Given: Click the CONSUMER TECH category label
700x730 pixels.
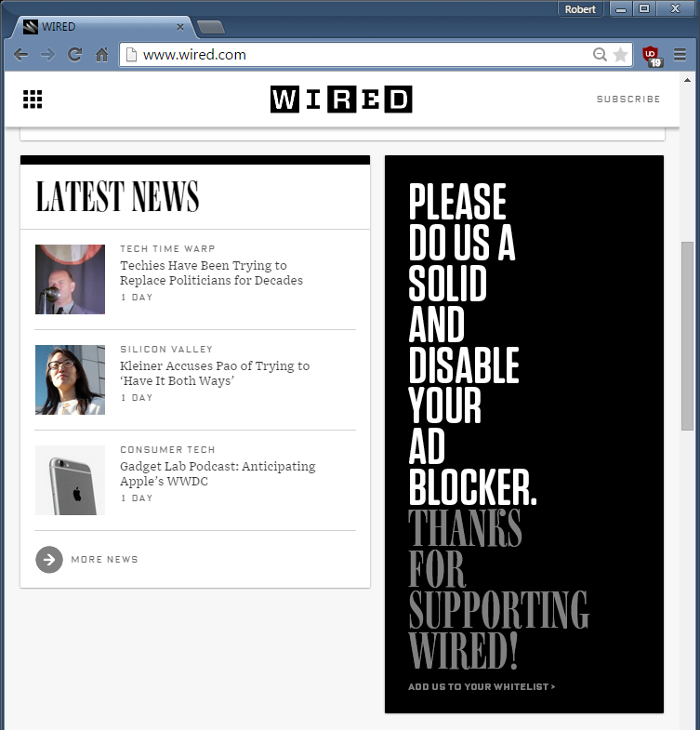Looking at the screenshot, I should coord(167,450).
